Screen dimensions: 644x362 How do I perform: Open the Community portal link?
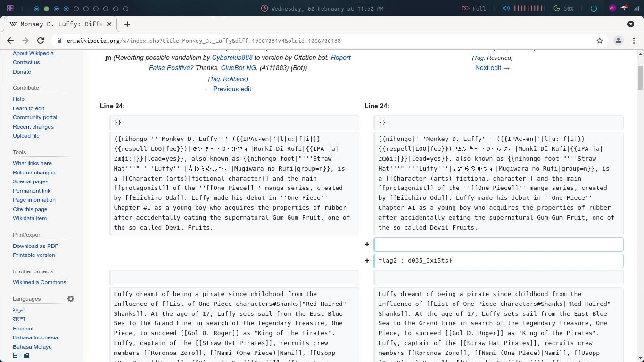coord(35,117)
